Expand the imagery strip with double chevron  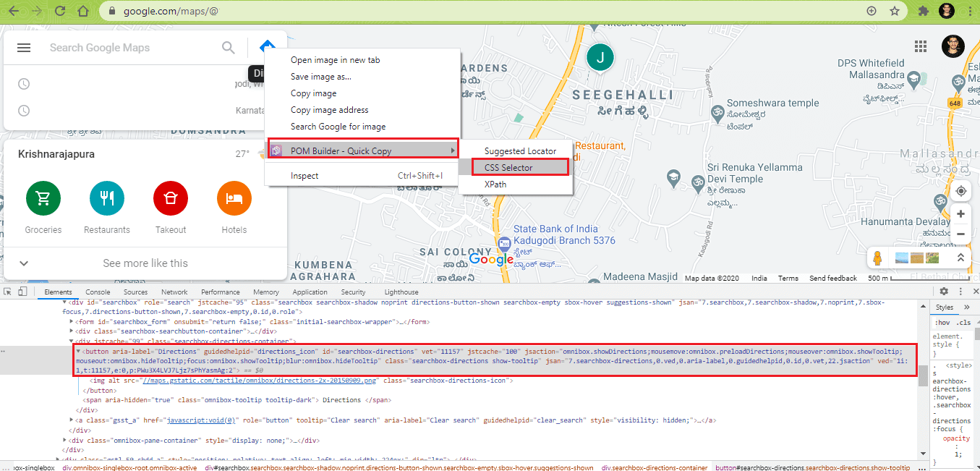(x=961, y=258)
